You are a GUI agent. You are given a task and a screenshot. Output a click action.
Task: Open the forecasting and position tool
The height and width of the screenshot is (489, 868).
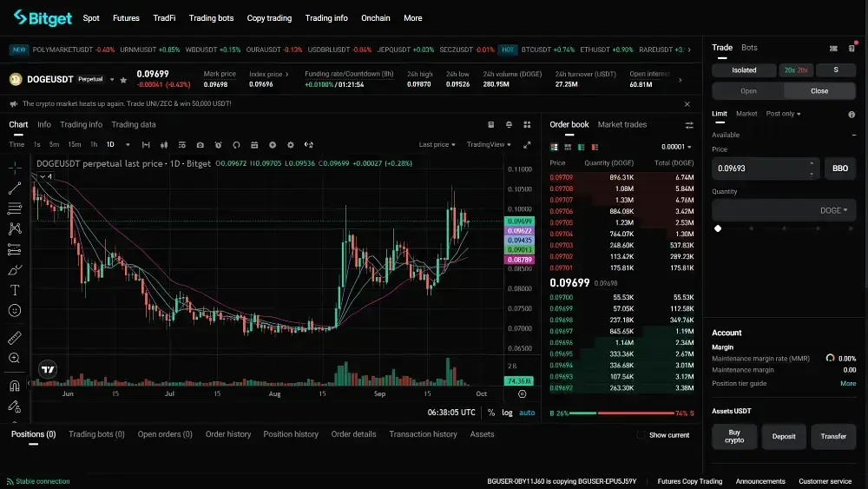point(15,249)
